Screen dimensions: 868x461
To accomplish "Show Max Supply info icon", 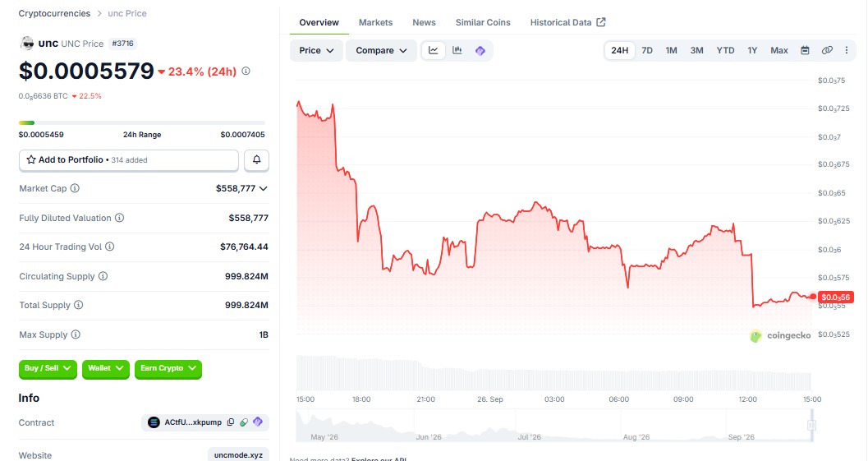I will tap(76, 334).
